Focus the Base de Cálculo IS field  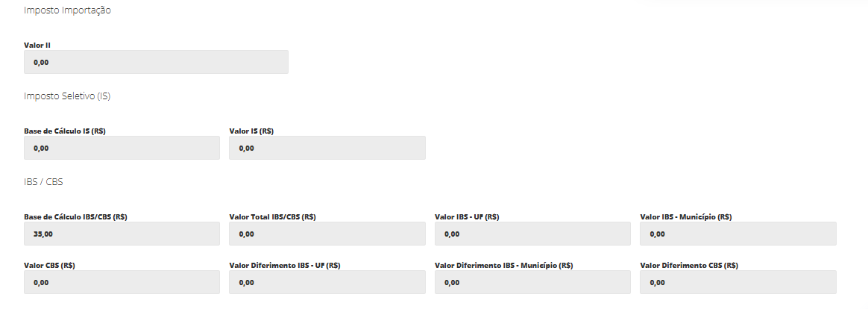(122, 148)
